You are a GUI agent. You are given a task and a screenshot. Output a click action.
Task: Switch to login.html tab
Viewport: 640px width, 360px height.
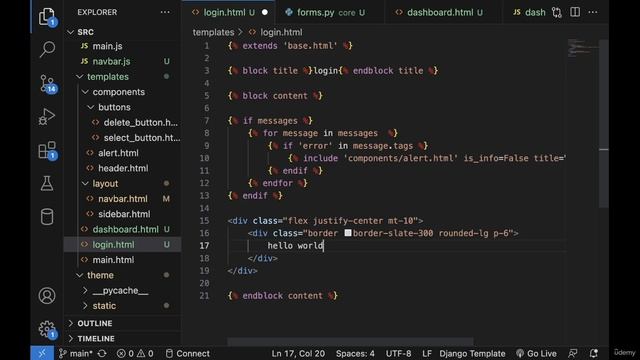pos(229,13)
